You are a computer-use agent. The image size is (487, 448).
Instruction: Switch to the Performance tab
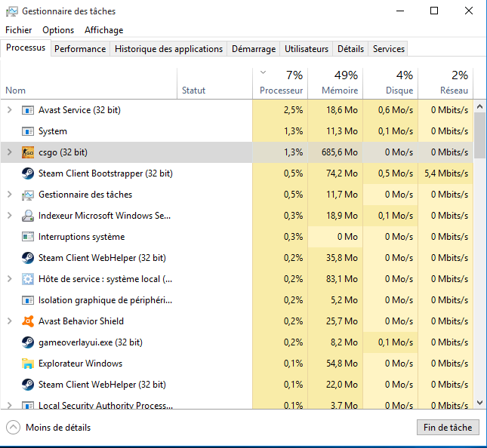click(x=80, y=49)
